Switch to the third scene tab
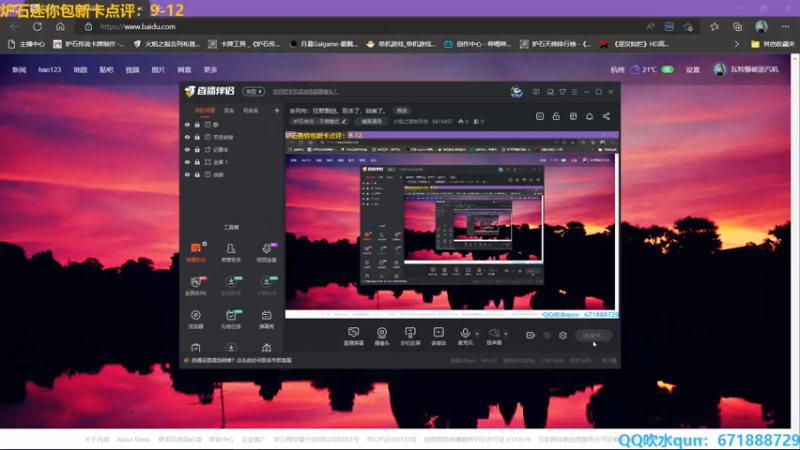The image size is (800, 450). pos(251,110)
